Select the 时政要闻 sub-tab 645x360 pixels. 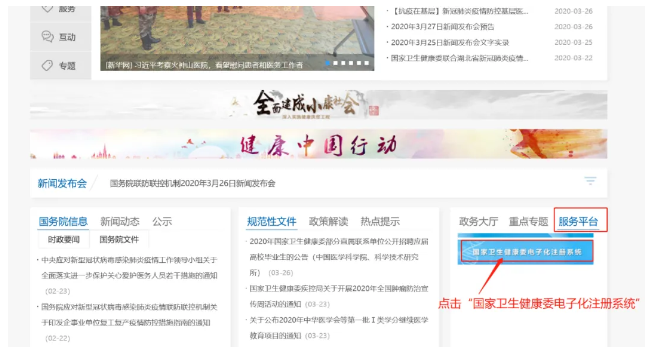click(x=63, y=239)
